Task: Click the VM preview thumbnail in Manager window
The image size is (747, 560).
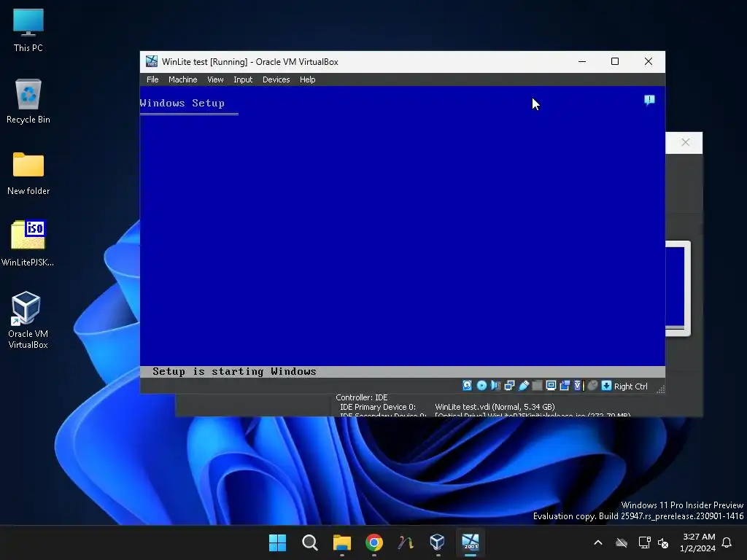Action: click(678, 288)
